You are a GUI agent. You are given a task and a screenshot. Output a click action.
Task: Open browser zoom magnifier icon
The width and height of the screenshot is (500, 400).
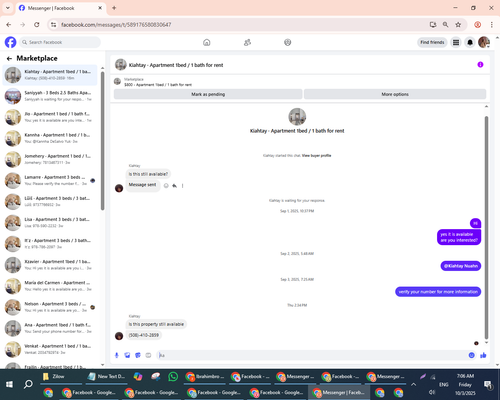tap(446, 25)
